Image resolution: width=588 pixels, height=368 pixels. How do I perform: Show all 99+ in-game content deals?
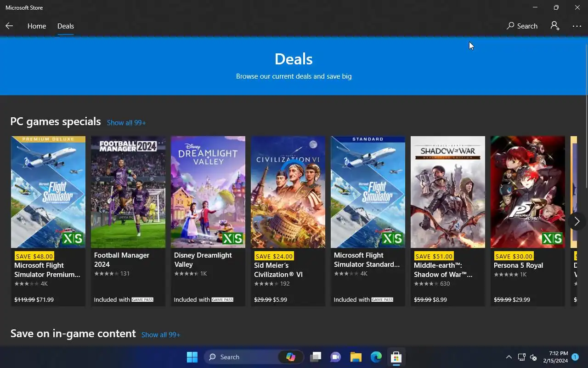pyautogui.click(x=161, y=335)
